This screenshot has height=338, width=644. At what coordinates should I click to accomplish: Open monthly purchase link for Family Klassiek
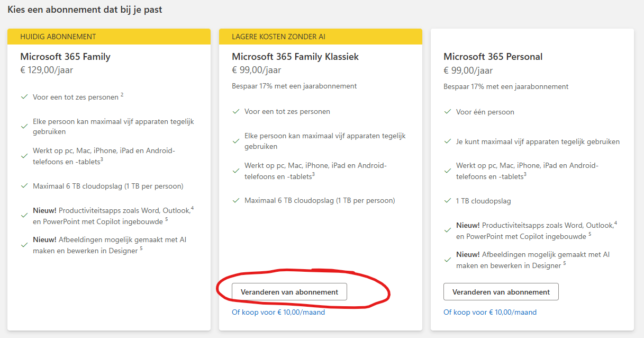278,312
